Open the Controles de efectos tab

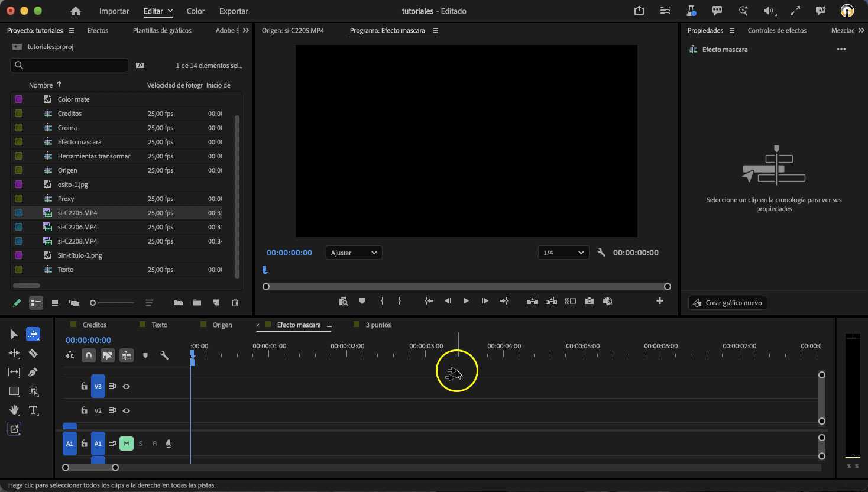(777, 30)
